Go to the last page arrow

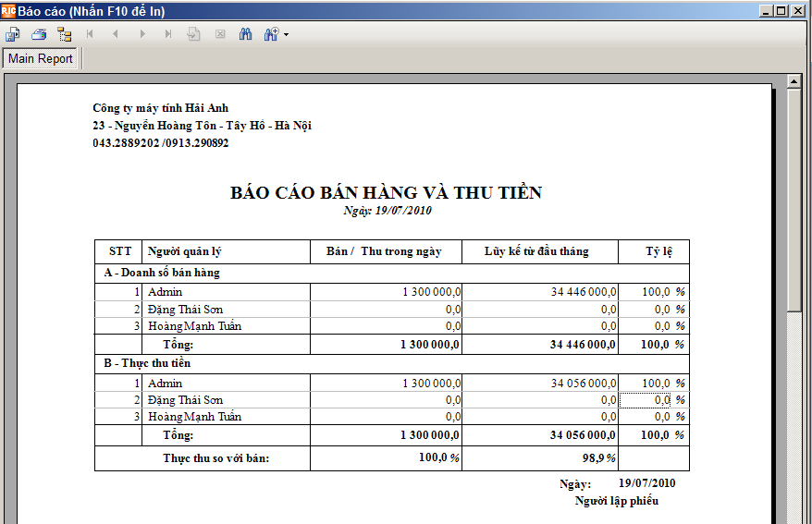click(167, 34)
